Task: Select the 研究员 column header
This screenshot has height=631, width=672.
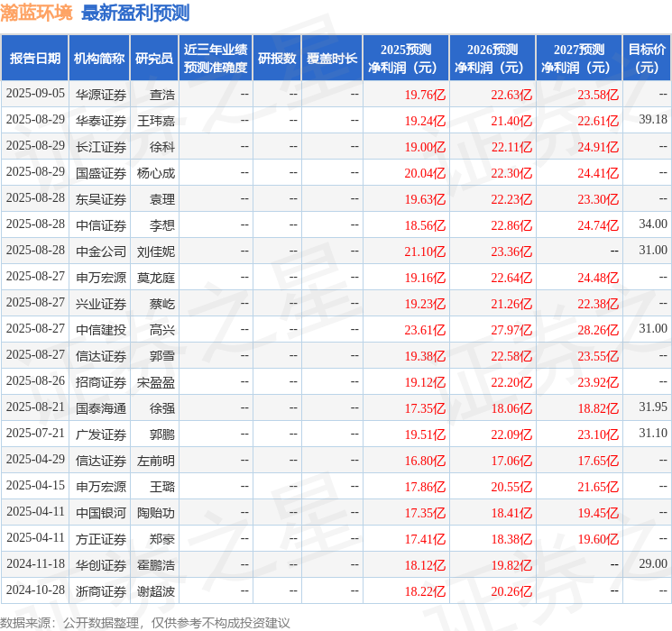Action: [154, 59]
